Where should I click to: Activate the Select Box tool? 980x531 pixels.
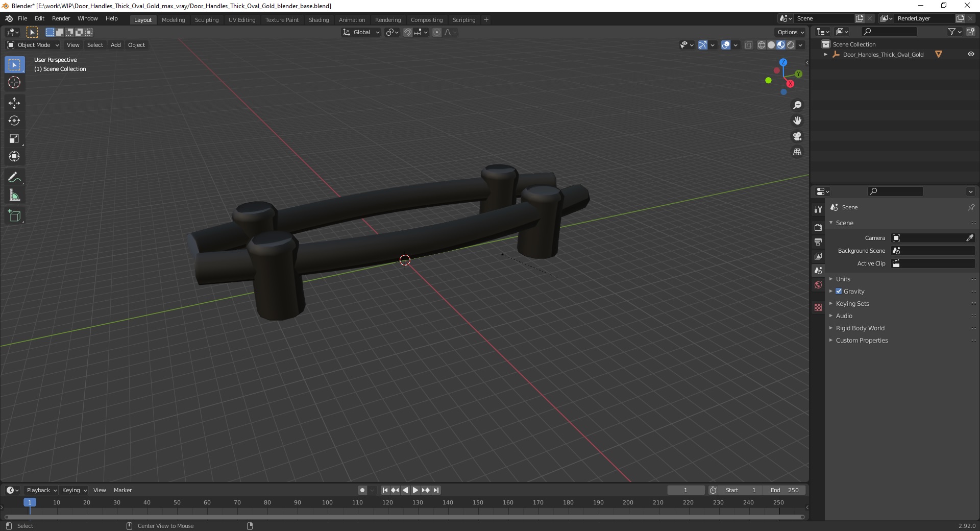pyautogui.click(x=14, y=64)
